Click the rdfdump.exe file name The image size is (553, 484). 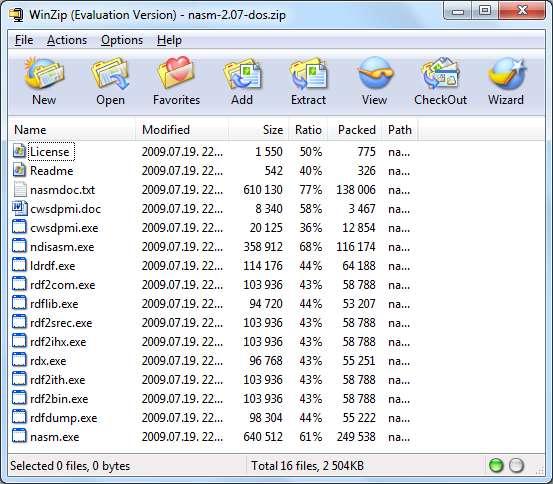tap(63, 418)
